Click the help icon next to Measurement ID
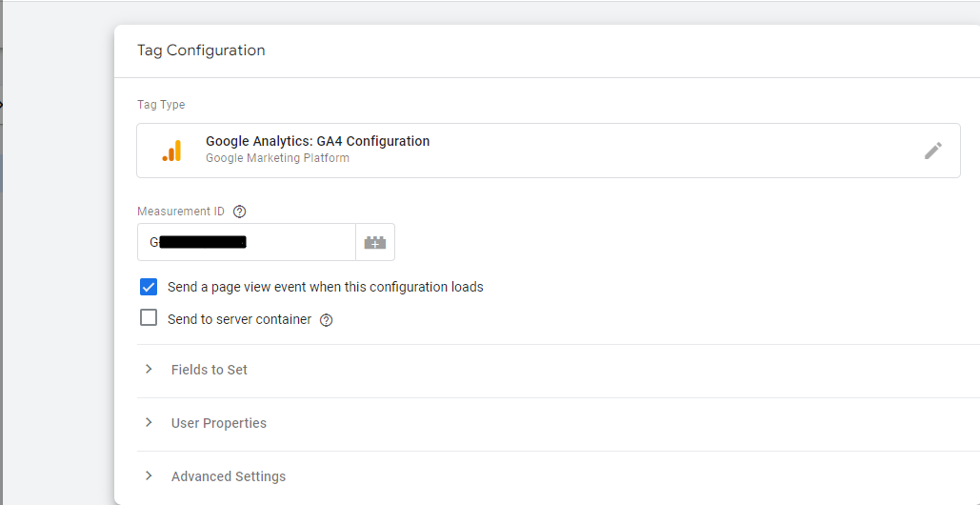 [x=239, y=212]
